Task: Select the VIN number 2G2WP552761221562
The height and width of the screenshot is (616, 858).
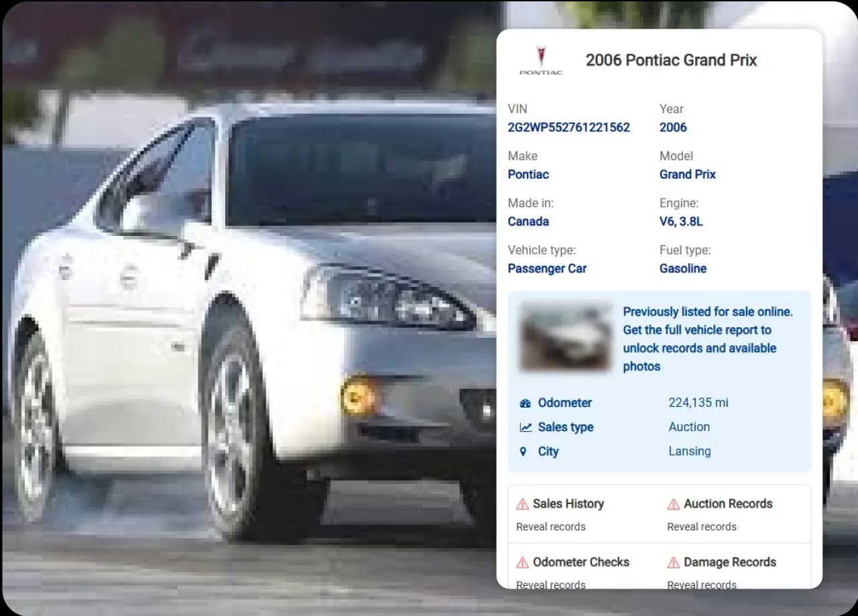Action: (568, 127)
